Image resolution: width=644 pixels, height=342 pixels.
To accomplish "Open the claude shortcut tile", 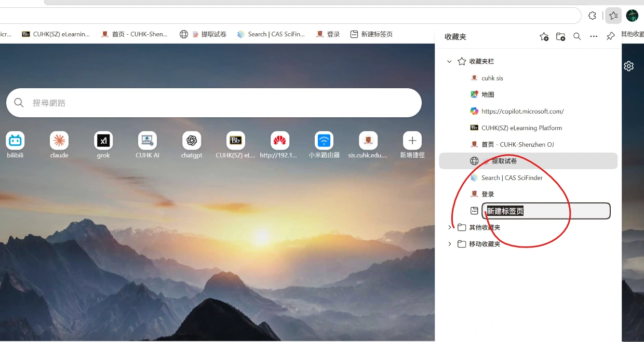I will pos(59,145).
